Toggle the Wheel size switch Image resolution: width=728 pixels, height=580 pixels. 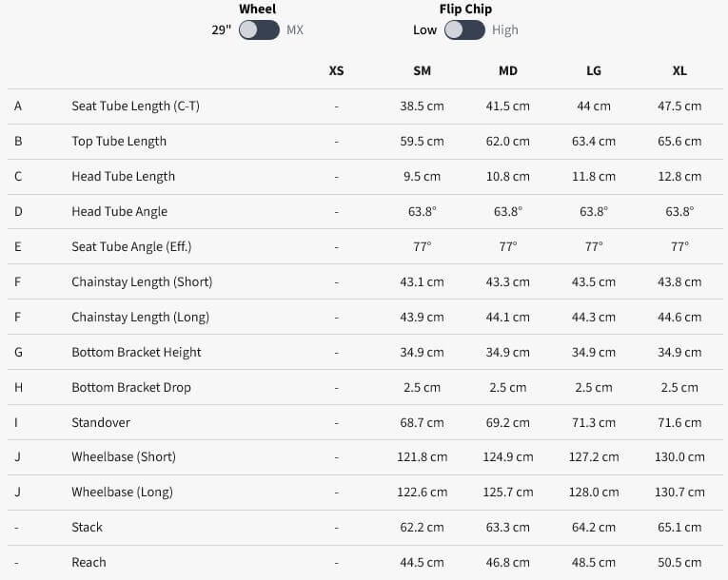pos(259,29)
